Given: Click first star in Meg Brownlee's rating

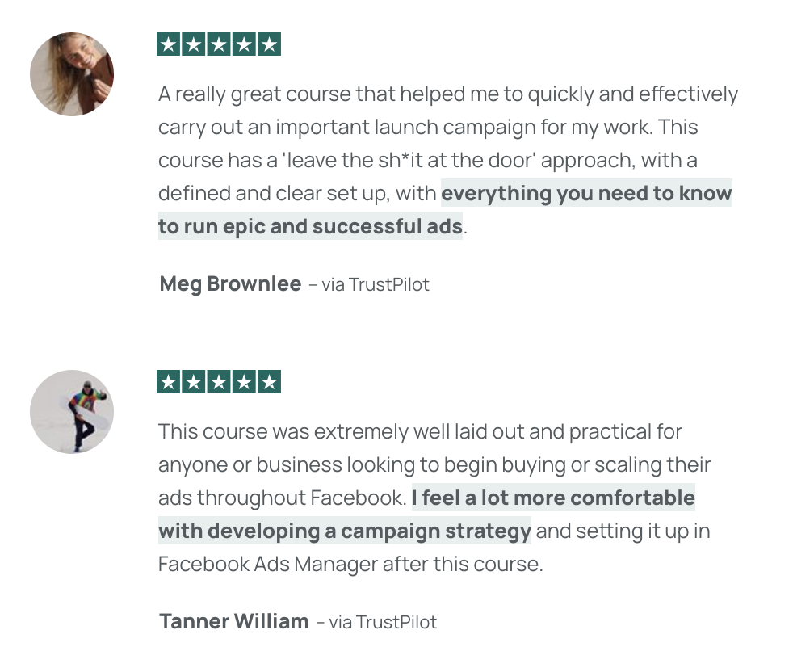Looking at the screenshot, I should pos(169,44).
